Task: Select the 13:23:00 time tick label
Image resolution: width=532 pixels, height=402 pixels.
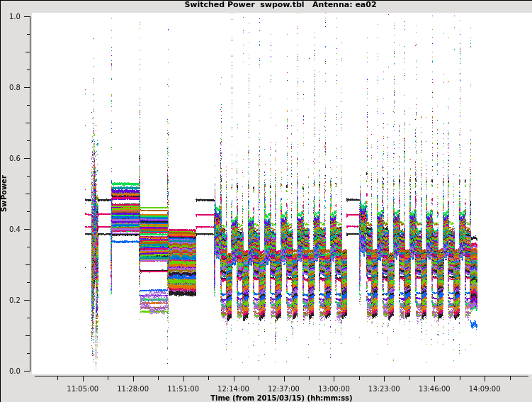Action: click(384, 389)
